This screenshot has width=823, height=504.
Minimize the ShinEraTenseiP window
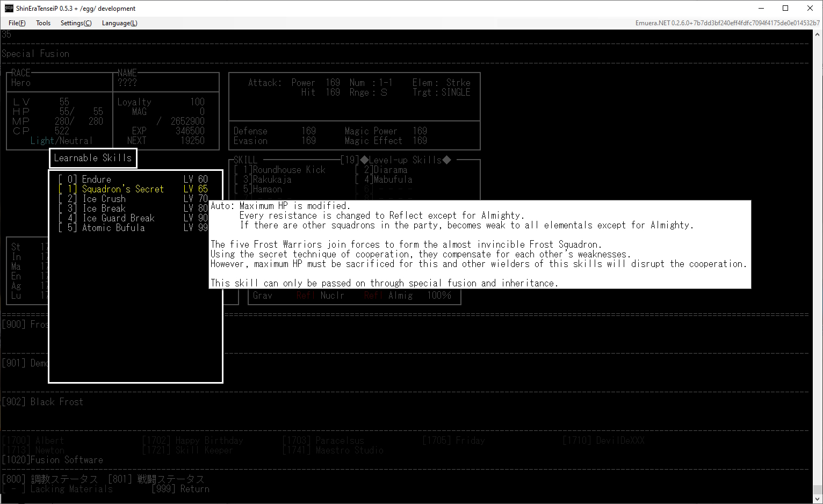(762, 8)
